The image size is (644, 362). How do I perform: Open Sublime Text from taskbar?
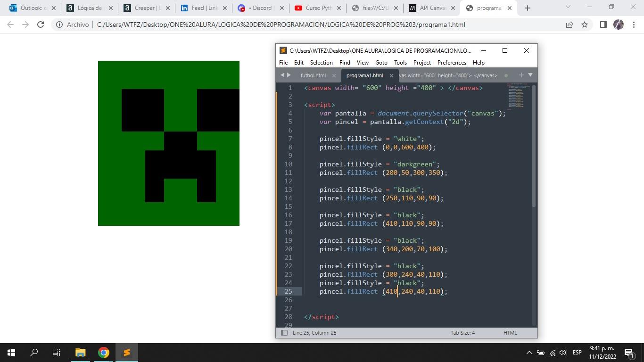126,353
